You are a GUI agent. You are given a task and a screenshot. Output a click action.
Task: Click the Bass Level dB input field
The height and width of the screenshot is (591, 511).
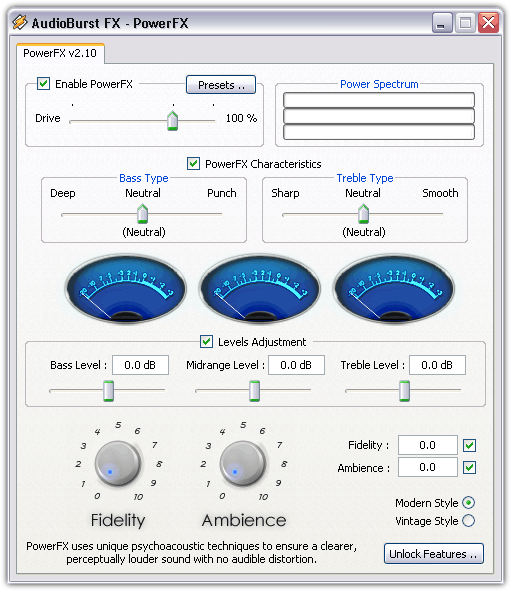click(x=140, y=365)
